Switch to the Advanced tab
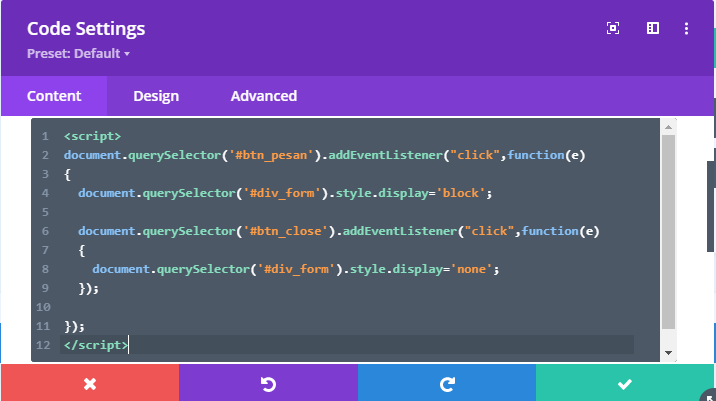This screenshot has height=401, width=716. click(264, 96)
